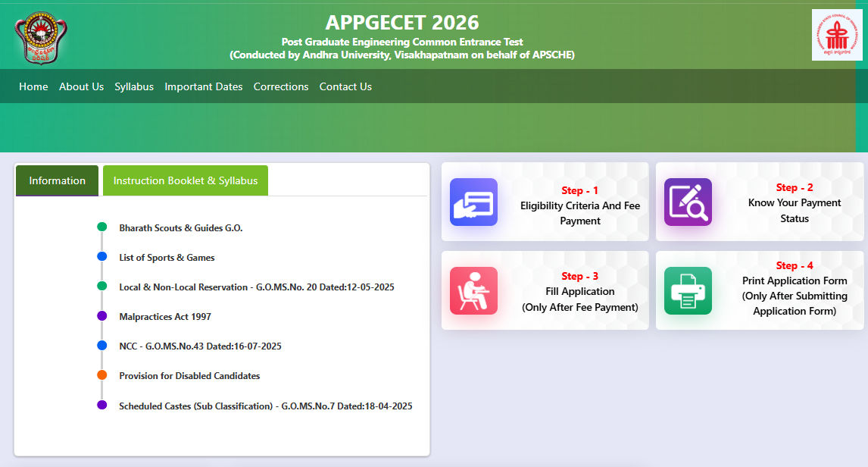Click 'Conducted by Andhra University' subtitle

[x=402, y=55]
